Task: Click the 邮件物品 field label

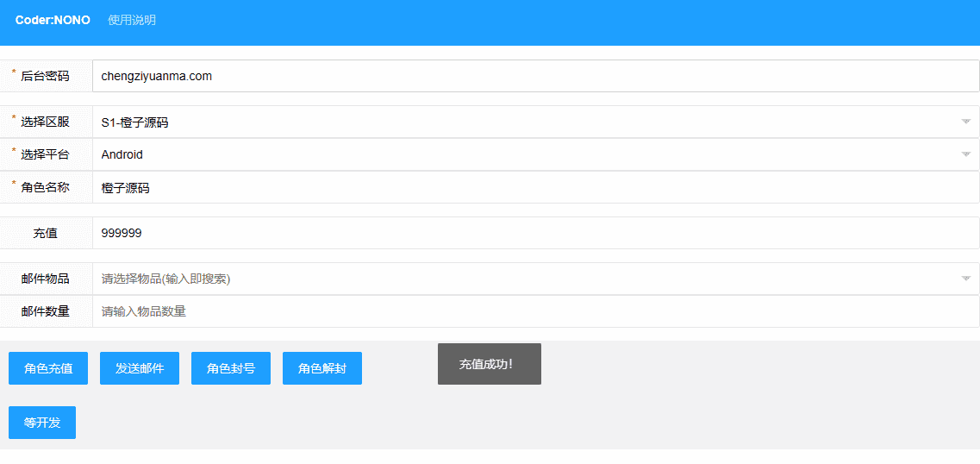Action: 46,279
